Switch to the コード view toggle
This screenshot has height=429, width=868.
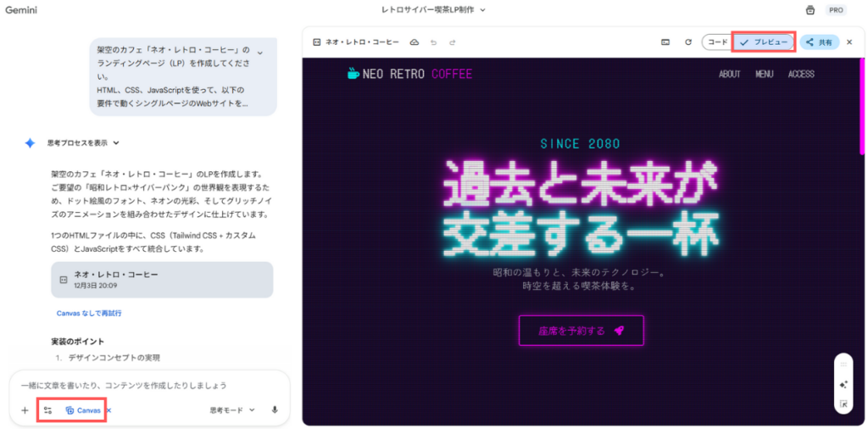(x=718, y=42)
